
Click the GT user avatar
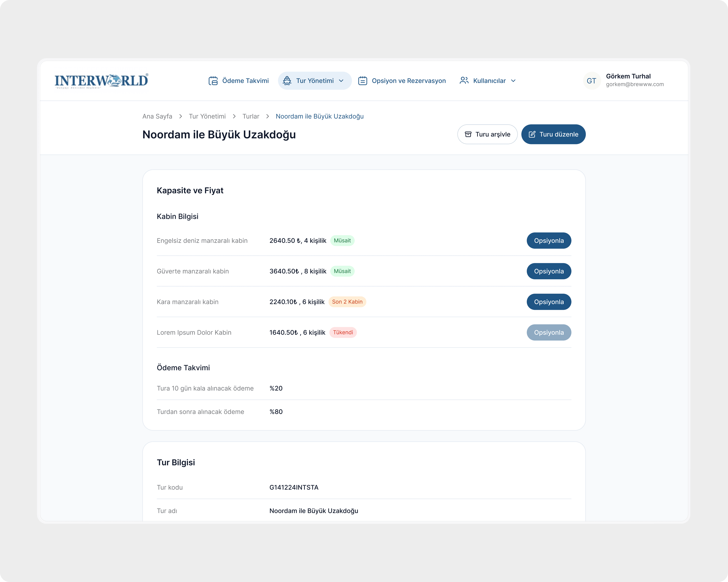click(x=591, y=81)
